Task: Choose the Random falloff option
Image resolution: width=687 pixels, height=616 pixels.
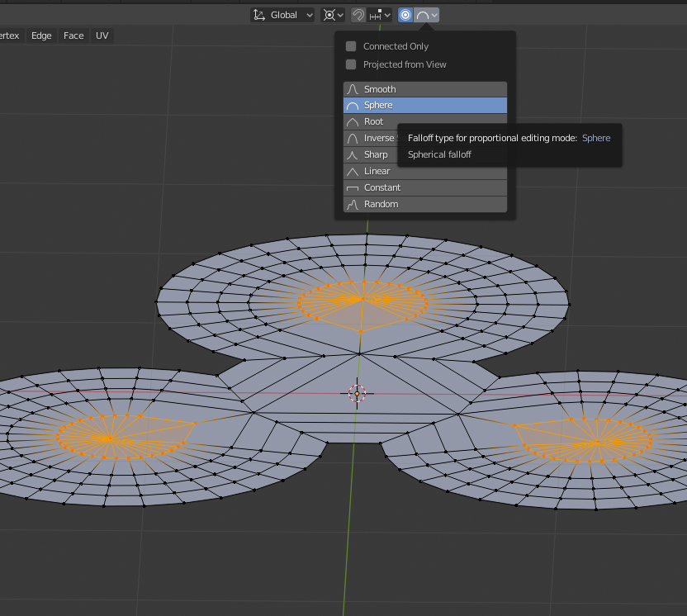Action: pyautogui.click(x=380, y=204)
